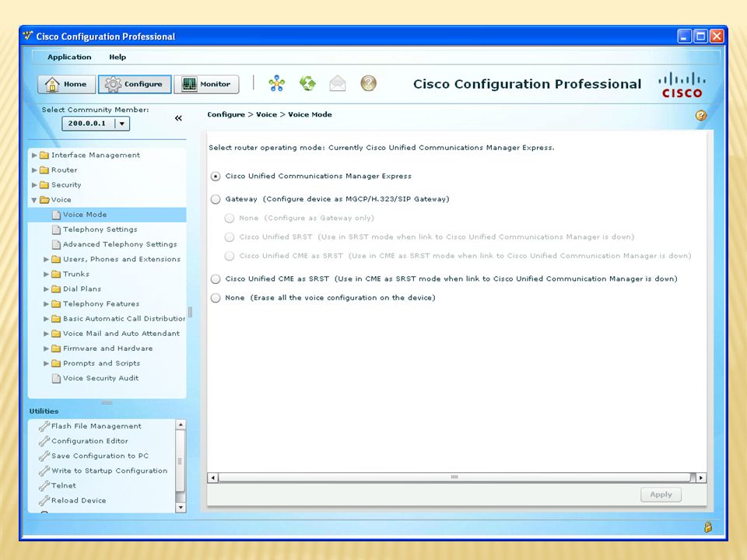Viewport: 747px width, 560px height.
Task: Click the Telephony Settings page icon
Action: 56,229
